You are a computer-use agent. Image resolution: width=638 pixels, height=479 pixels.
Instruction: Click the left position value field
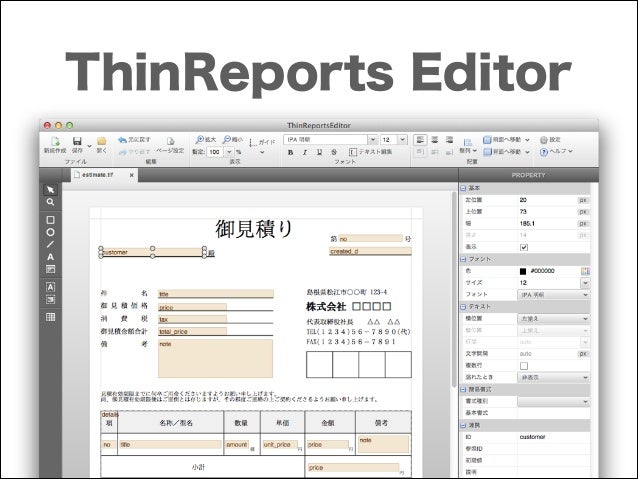[547, 200]
